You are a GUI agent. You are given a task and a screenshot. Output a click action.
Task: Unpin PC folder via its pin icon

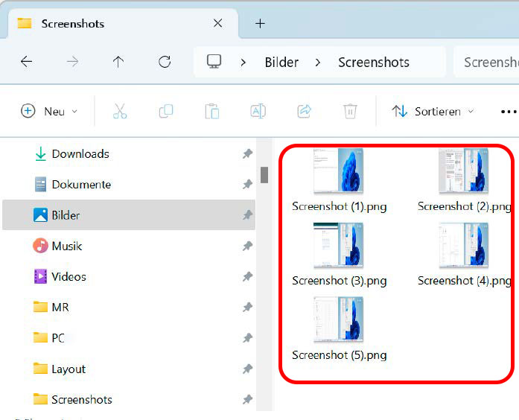247,338
